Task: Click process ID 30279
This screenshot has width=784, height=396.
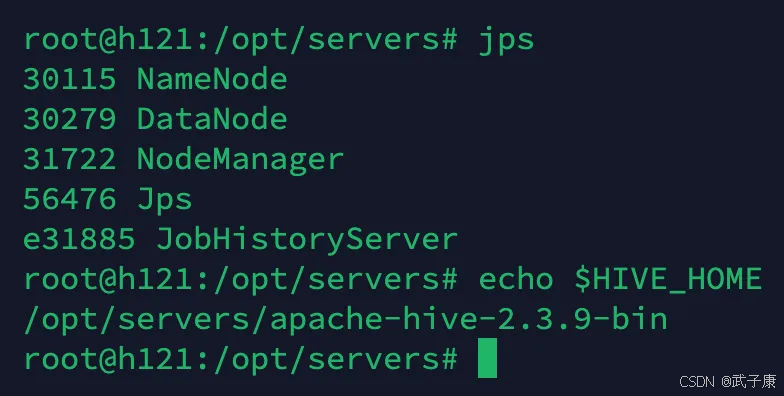Action: pos(70,120)
